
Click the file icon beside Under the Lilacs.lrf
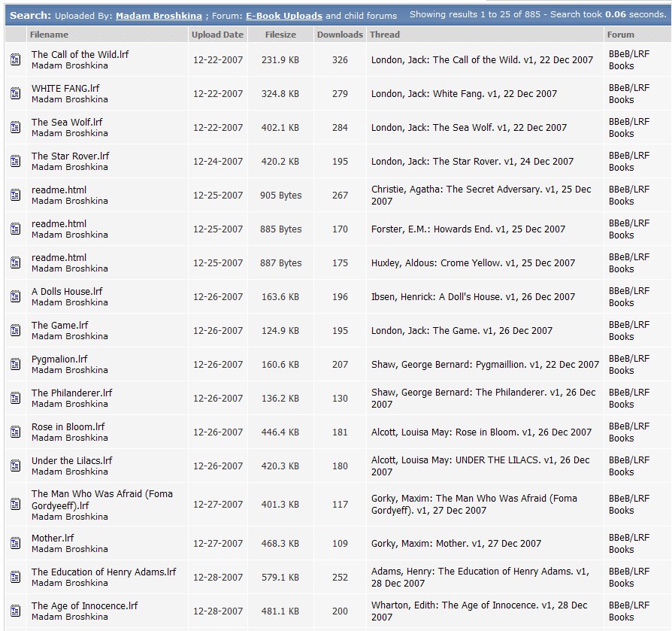click(x=16, y=466)
